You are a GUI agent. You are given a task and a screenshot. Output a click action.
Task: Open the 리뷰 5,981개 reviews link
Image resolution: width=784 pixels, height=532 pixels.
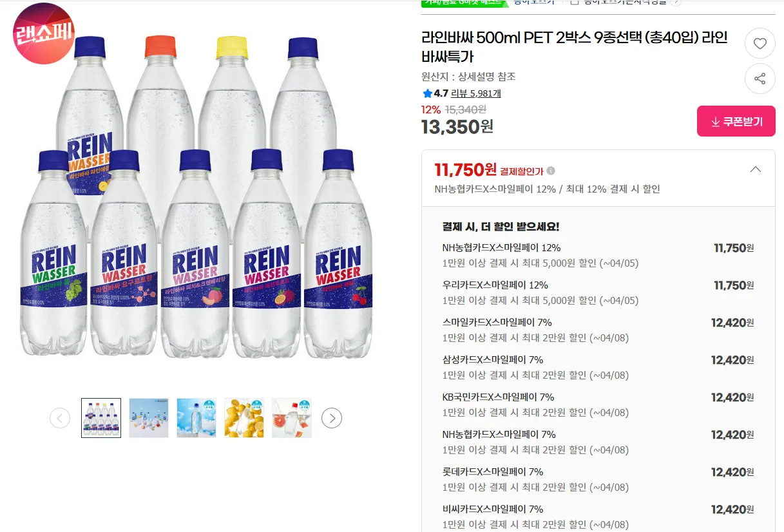(x=475, y=93)
